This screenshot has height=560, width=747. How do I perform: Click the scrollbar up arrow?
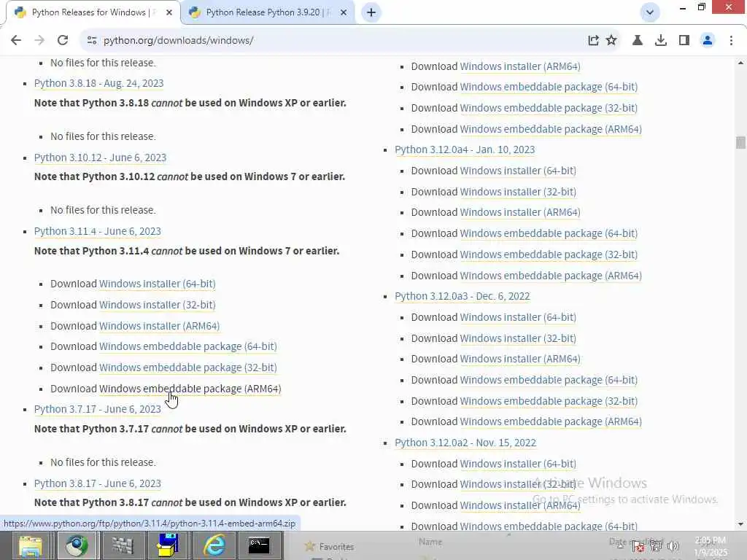point(740,63)
